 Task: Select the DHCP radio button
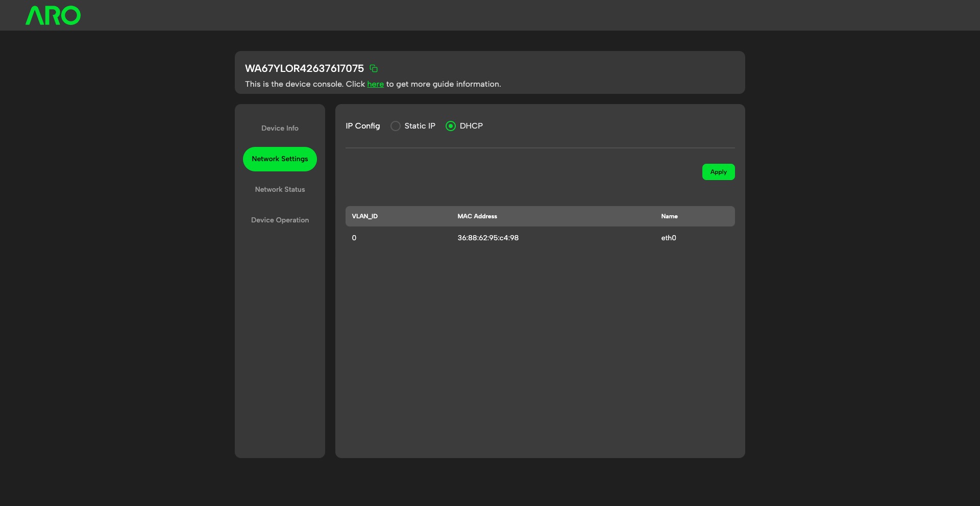(451, 126)
